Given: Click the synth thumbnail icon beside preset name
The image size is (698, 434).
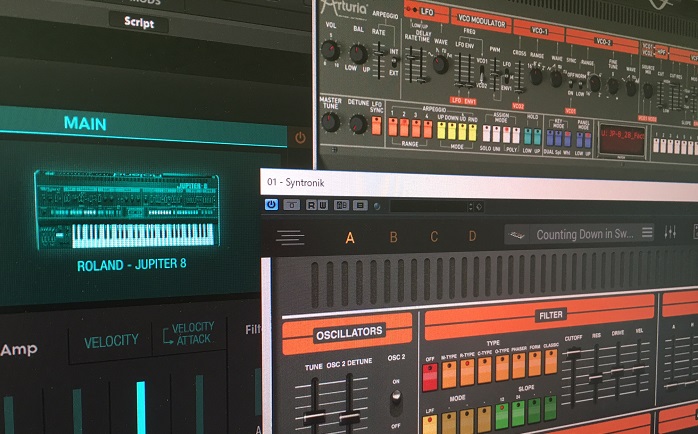Looking at the screenshot, I should 517,235.
